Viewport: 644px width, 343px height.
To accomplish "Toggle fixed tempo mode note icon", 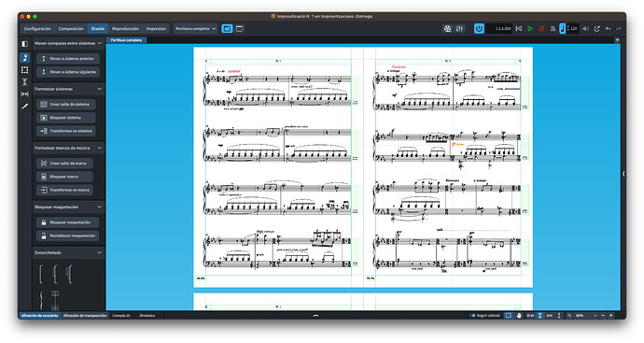I will coord(562,29).
